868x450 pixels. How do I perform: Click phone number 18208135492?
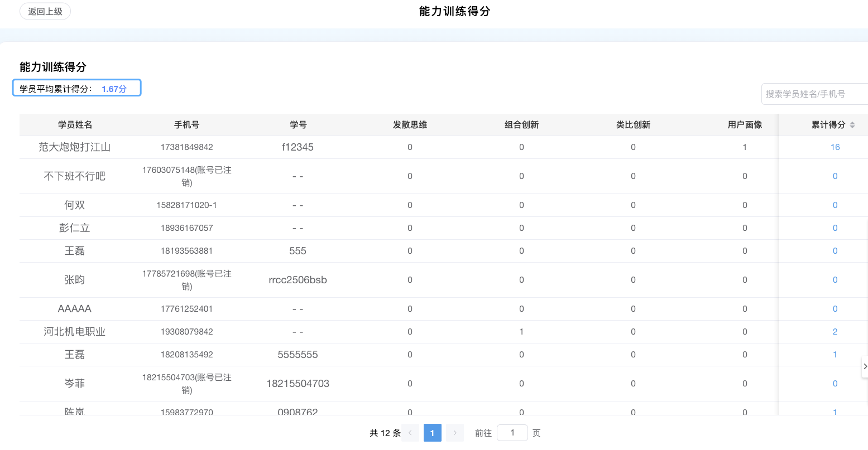pyautogui.click(x=187, y=355)
